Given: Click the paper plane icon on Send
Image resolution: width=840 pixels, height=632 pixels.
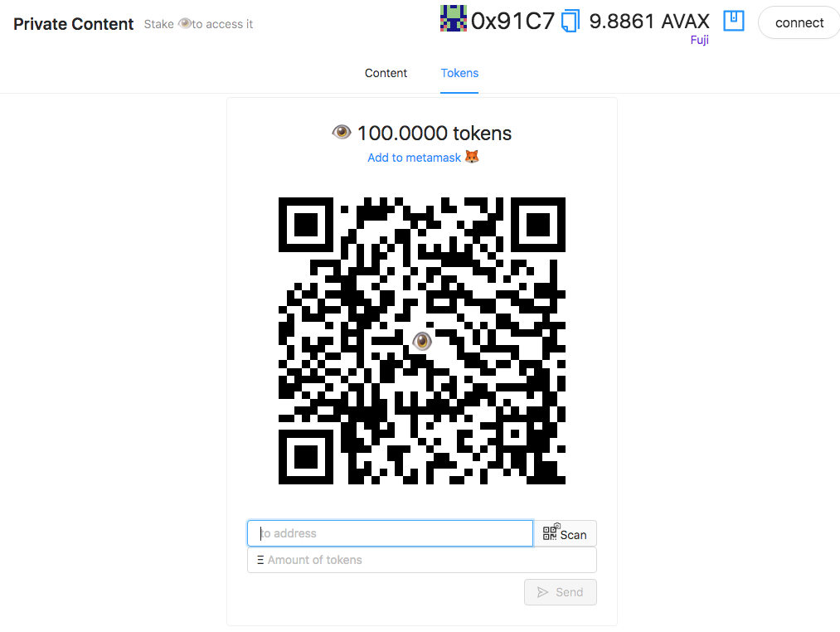Looking at the screenshot, I should (542, 592).
